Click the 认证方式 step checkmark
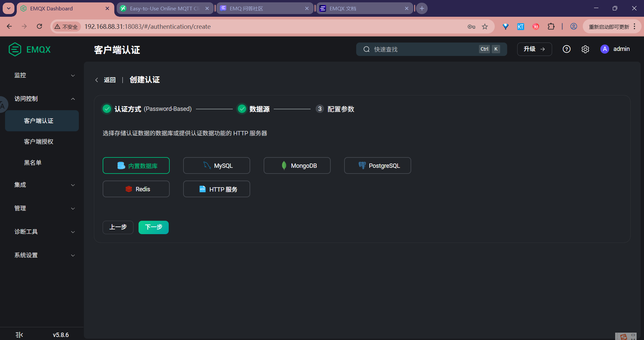Image resolution: width=644 pixels, height=340 pixels. coord(107,109)
